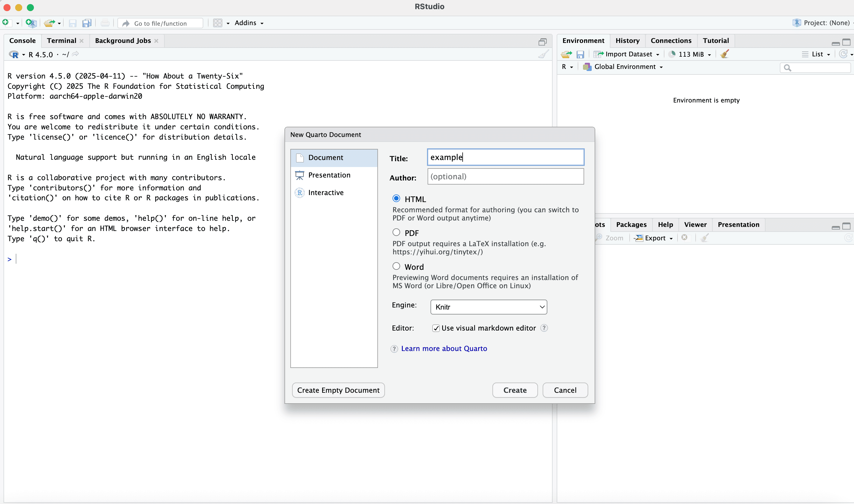The image size is (854, 504).
Task: Click the Save workspace disk icon
Action: pos(580,54)
